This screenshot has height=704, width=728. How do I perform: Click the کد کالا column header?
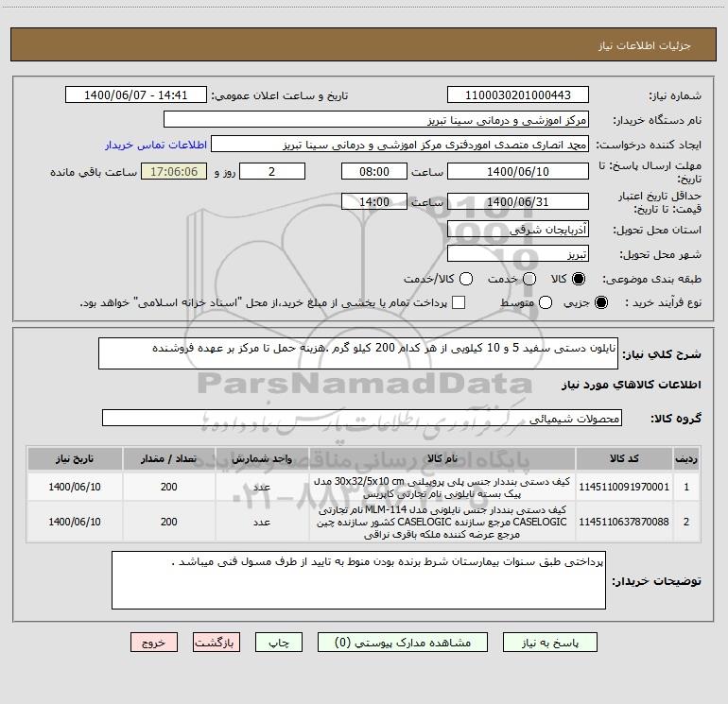point(624,458)
